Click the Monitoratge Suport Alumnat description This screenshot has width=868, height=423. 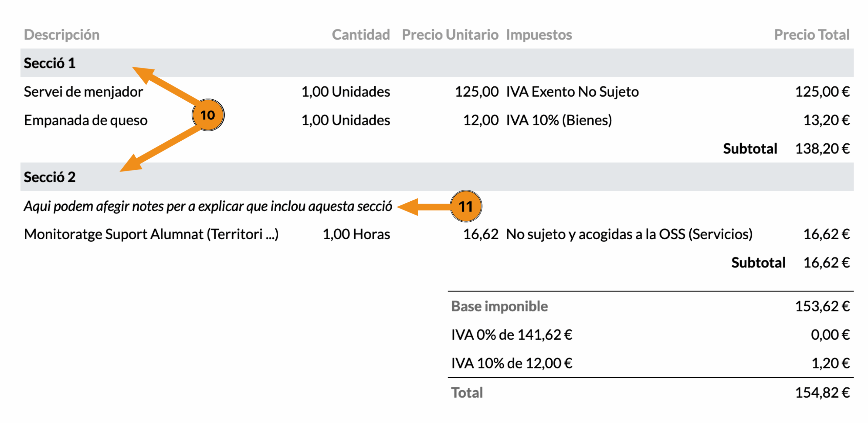151,234
